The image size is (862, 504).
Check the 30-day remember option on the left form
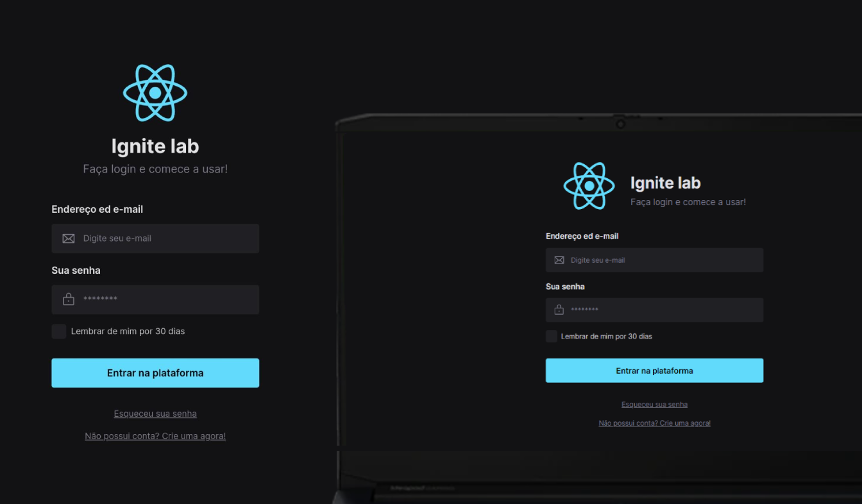58,331
